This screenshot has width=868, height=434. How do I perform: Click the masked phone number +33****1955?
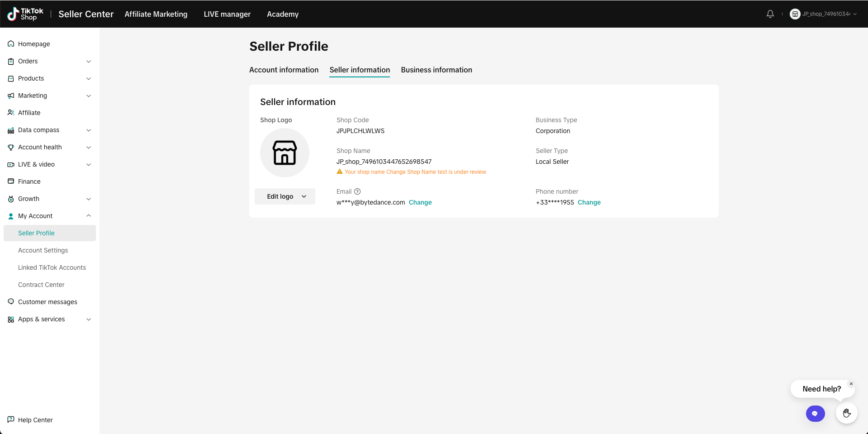point(555,202)
